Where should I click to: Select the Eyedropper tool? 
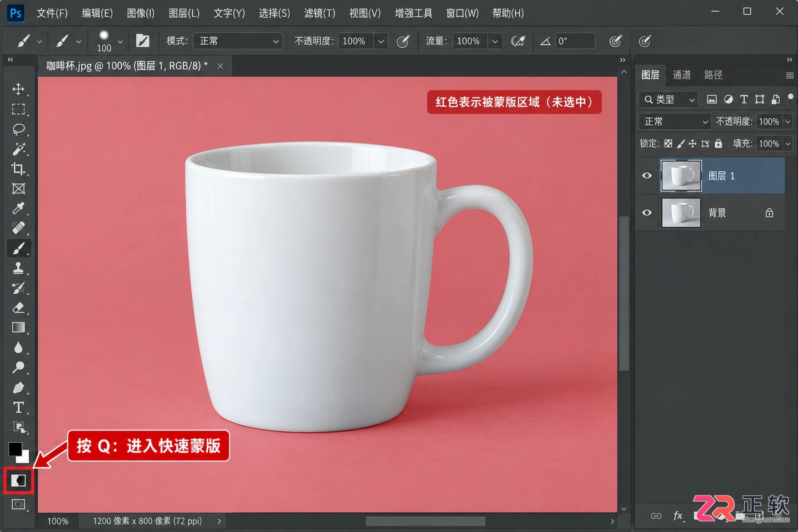point(18,208)
